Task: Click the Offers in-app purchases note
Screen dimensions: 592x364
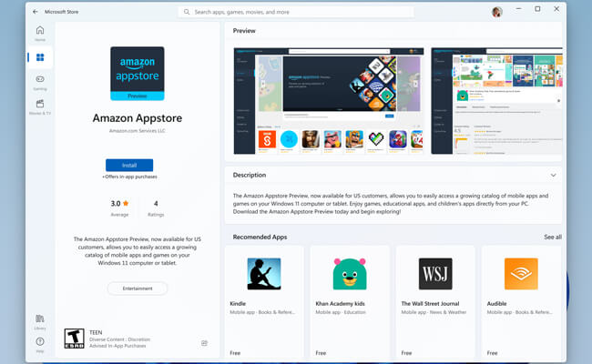Action: tap(129, 177)
